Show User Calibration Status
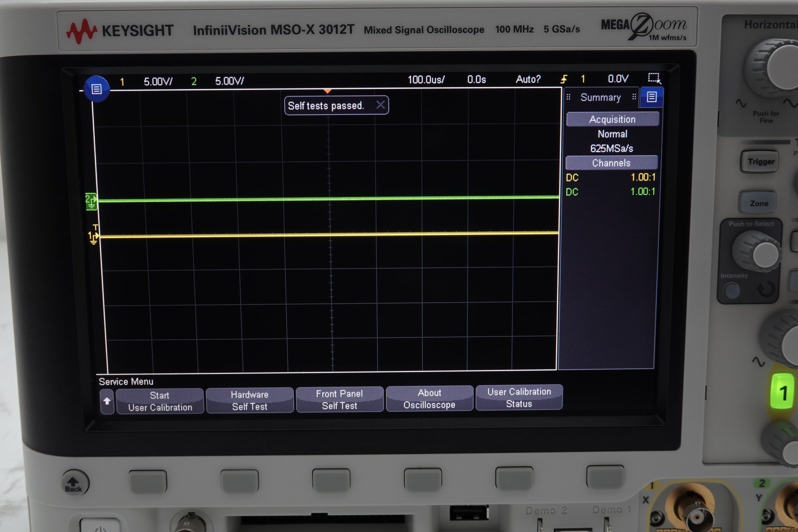 click(x=519, y=397)
